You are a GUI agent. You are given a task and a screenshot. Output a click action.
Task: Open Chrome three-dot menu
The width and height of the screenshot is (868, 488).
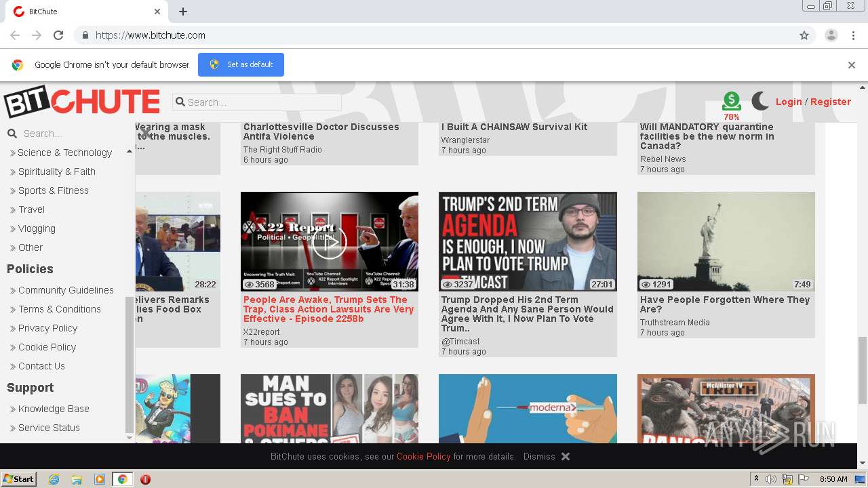coord(853,35)
